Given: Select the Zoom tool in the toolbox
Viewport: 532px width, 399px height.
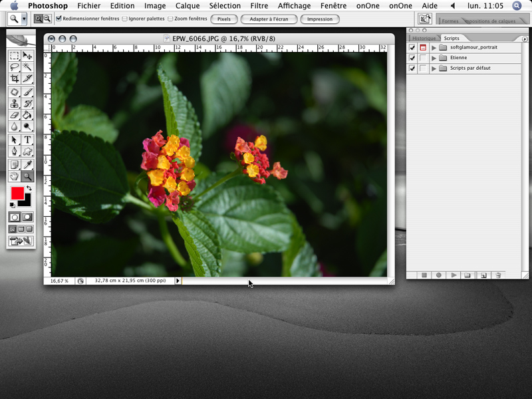Looking at the screenshot, I should tap(27, 176).
